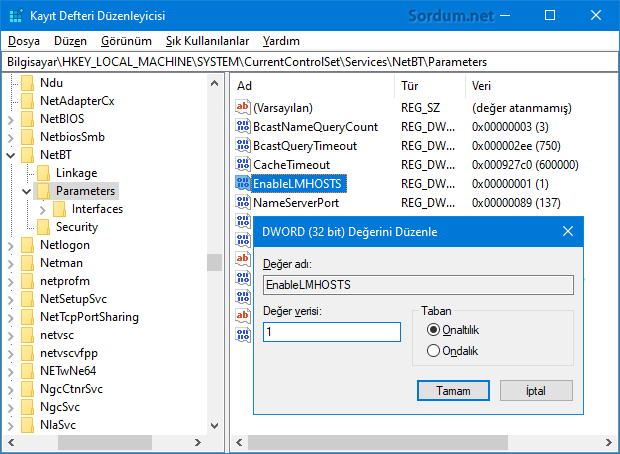Click the DWORD icon next to BcastQueryTimeout
This screenshot has height=454, width=620.
[x=243, y=145]
